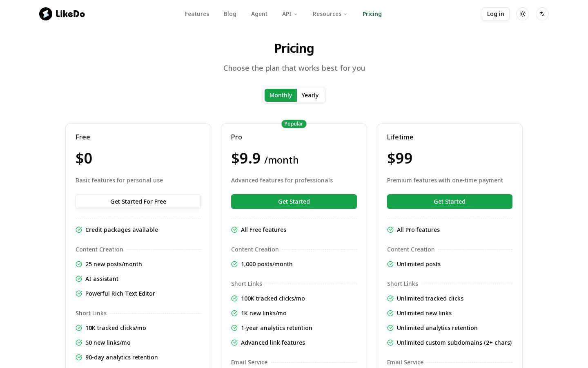The width and height of the screenshot is (588, 368).
Task: Click the 1K new links/mo text
Action: tap(264, 313)
